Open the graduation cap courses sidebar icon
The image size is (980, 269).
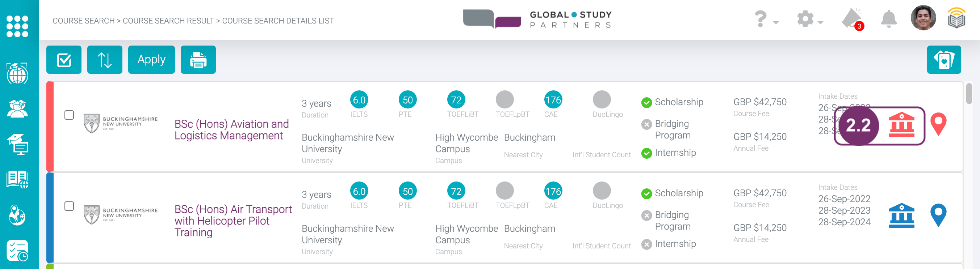tap(17, 144)
